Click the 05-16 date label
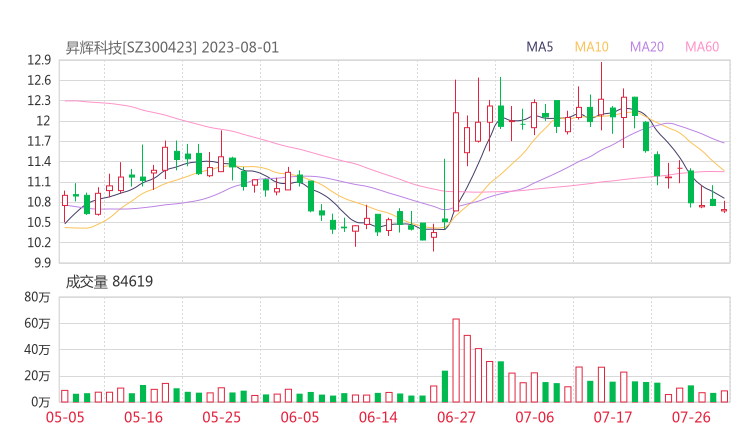 point(143,417)
